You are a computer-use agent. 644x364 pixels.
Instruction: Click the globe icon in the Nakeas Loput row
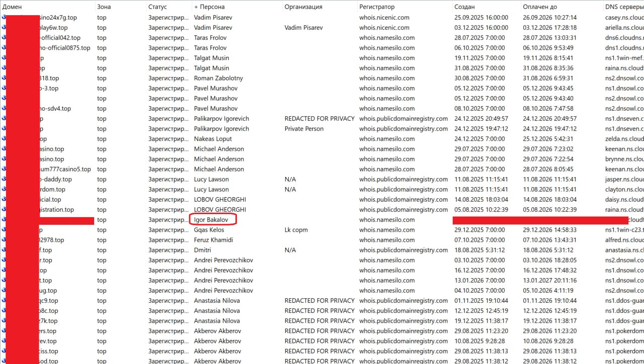4,139
